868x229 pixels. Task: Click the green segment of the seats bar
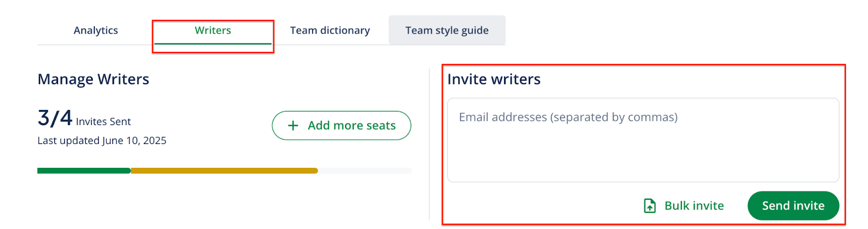click(84, 171)
